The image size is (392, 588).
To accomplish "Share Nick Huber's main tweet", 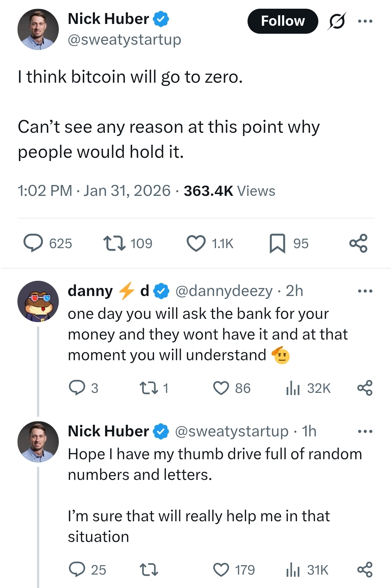I will [360, 243].
